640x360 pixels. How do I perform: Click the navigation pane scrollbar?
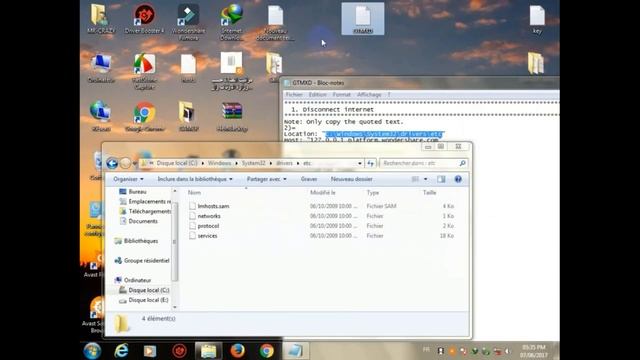click(x=175, y=242)
